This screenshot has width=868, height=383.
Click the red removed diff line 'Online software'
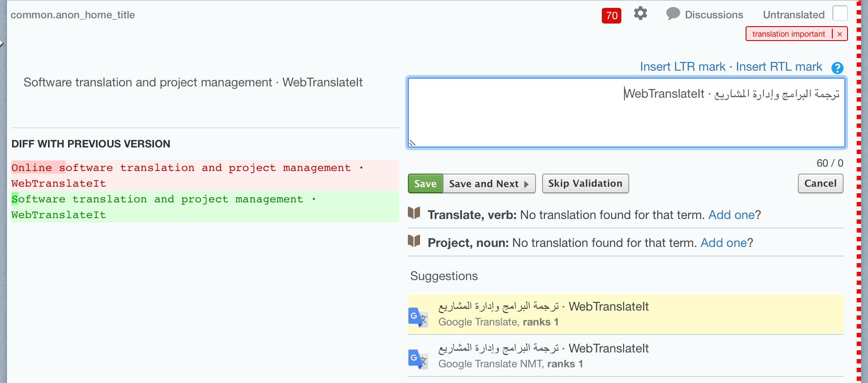click(205, 175)
